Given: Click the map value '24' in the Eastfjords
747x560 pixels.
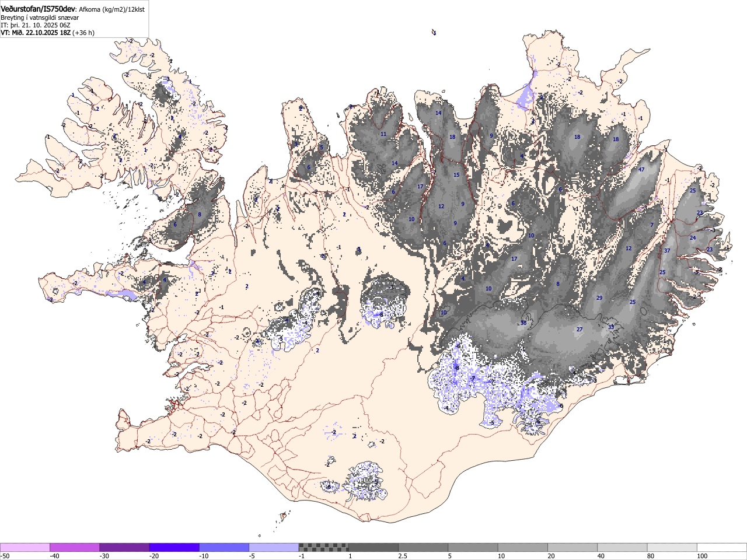Looking at the screenshot, I should coord(693,238).
